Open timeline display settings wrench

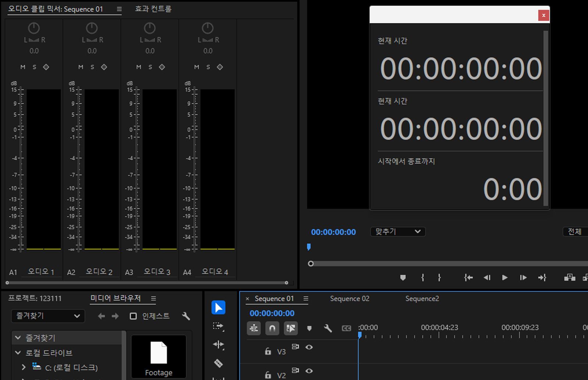pyautogui.click(x=328, y=328)
